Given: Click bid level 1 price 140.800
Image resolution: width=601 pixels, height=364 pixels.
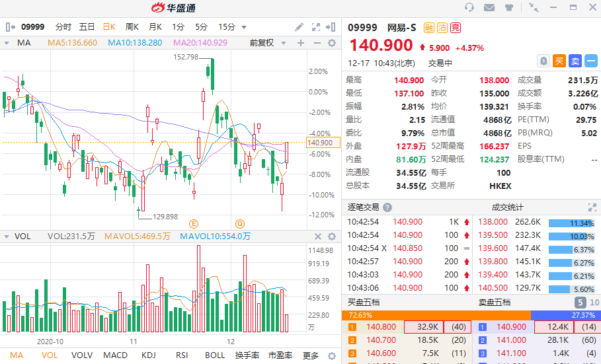Looking at the screenshot, I should 381,327.
